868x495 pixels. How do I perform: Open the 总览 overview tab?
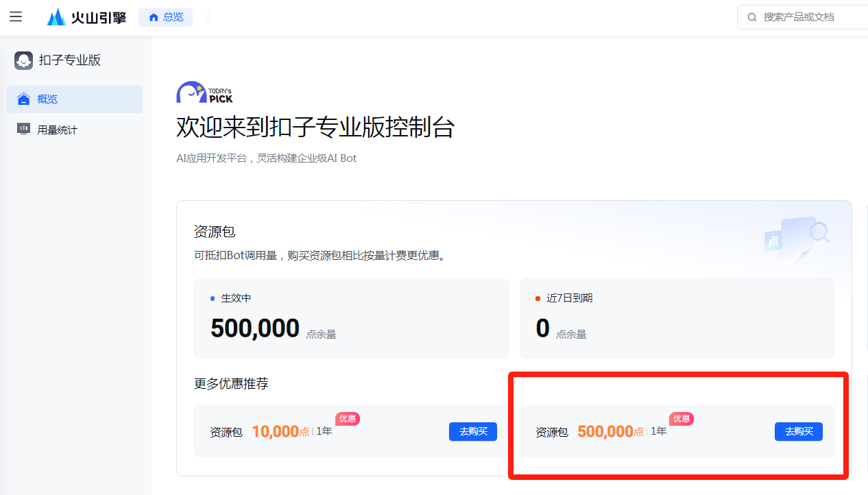click(165, 17)
